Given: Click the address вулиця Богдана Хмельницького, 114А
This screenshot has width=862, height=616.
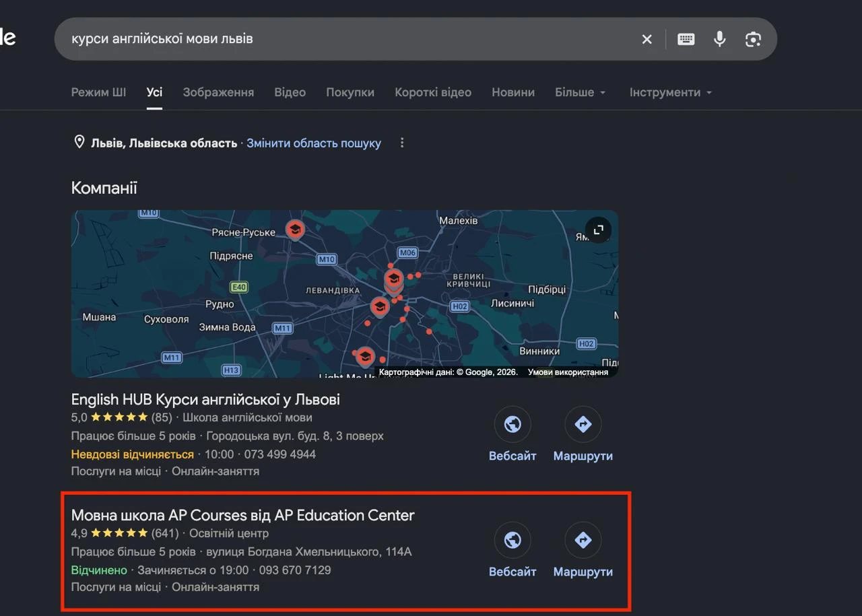Looking at the screenshot, I should pyautogui.click(x=309, y=552).
